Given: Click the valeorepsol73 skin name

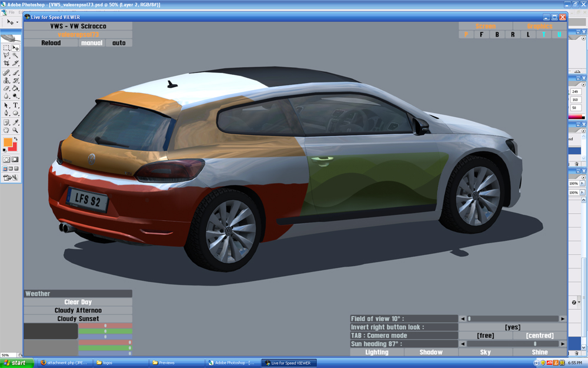Looking at the screenshot, I should click(x=78, y=35).
